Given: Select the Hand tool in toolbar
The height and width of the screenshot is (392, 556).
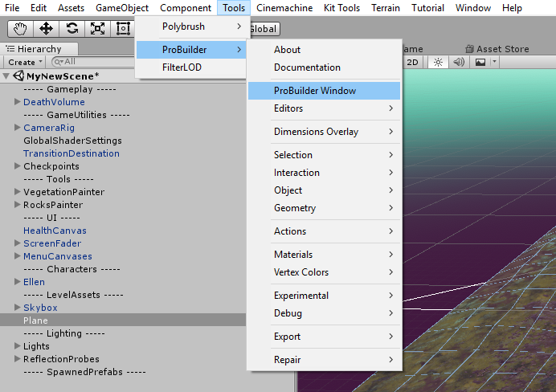Looking at the screenshot, I should click(20, 29).
